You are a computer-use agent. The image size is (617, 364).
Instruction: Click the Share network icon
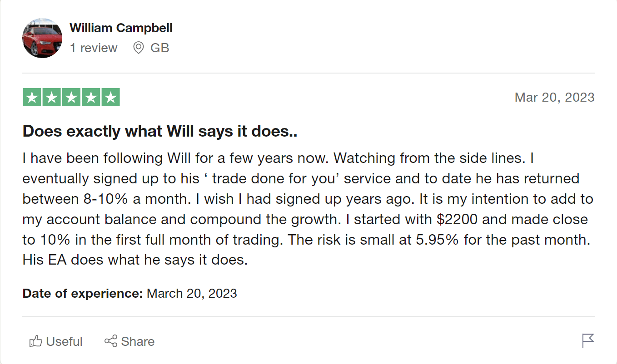[x=111, y=341]
